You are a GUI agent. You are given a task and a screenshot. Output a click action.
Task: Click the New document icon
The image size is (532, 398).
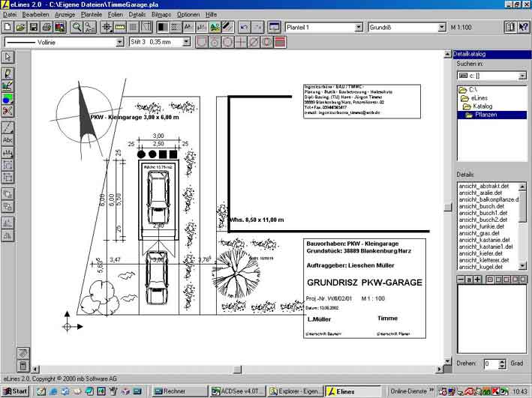[7, 27]
